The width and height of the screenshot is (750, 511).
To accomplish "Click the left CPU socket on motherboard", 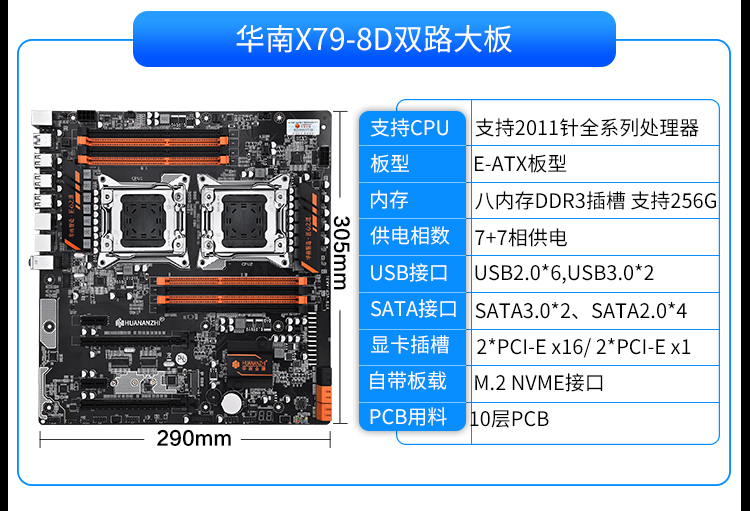I will point(143,221).
